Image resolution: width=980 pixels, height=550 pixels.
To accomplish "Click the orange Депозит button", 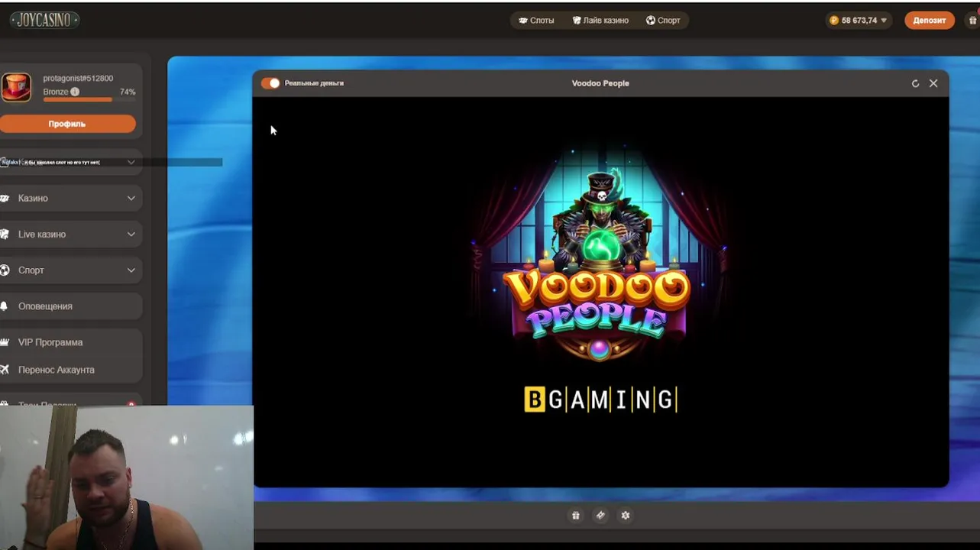I will (930, 21).
